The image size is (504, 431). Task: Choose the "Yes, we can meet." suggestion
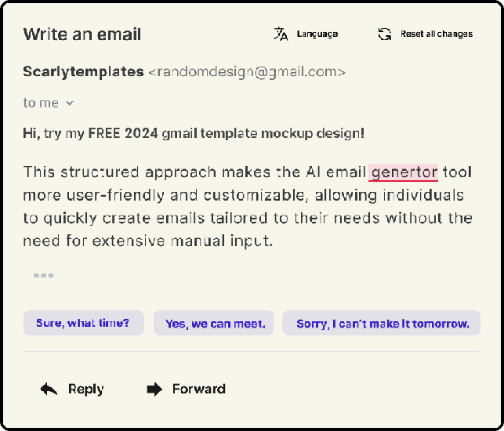click(214, 323)
